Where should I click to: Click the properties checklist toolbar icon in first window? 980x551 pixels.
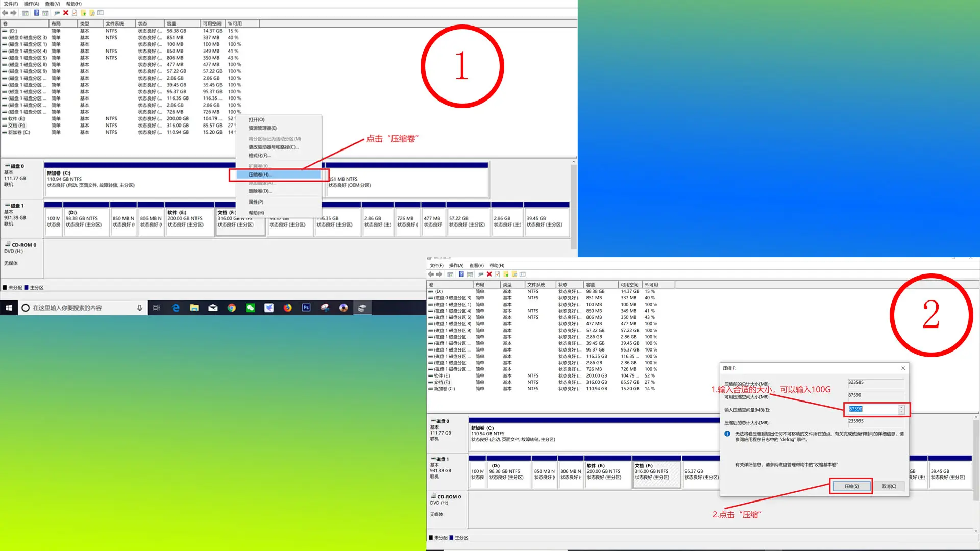point(75,13)
